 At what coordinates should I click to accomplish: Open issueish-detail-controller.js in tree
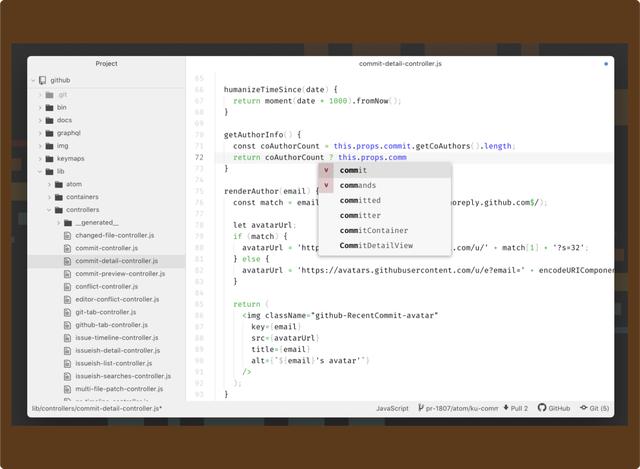click(x=118, y=351)
